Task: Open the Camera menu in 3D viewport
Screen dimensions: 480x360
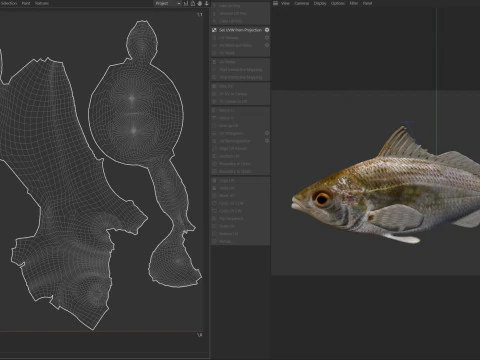Action: [x=302, y=3]
